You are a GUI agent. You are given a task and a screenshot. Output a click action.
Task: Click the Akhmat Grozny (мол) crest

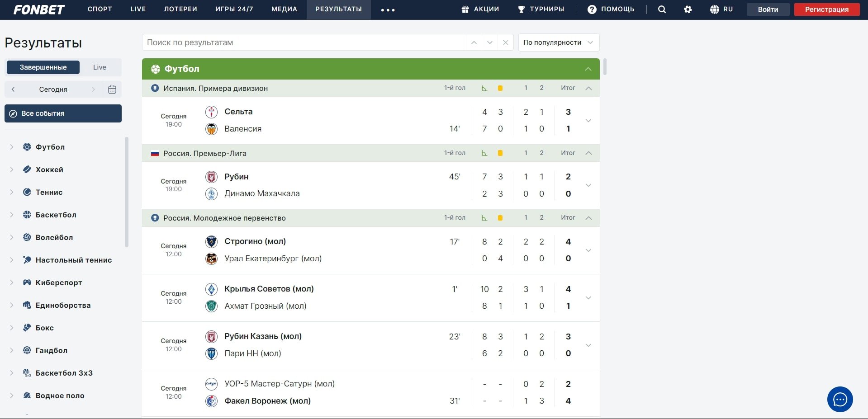click(x=211, y=306)
